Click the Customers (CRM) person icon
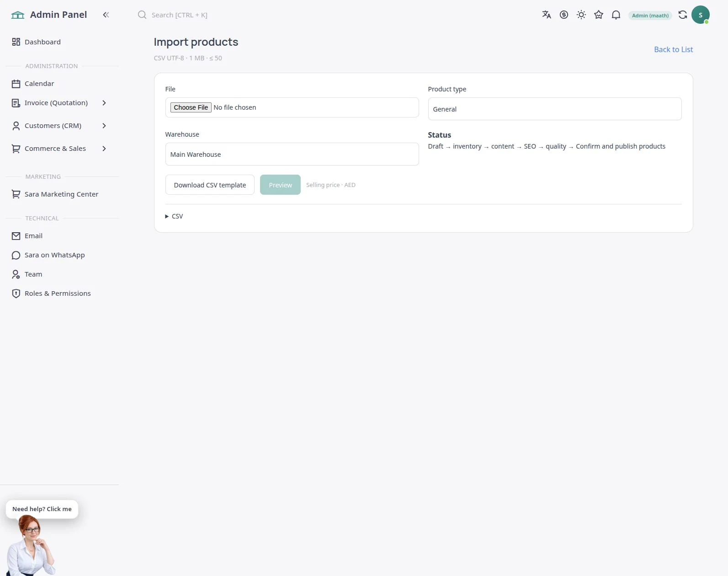 [16, 126]
